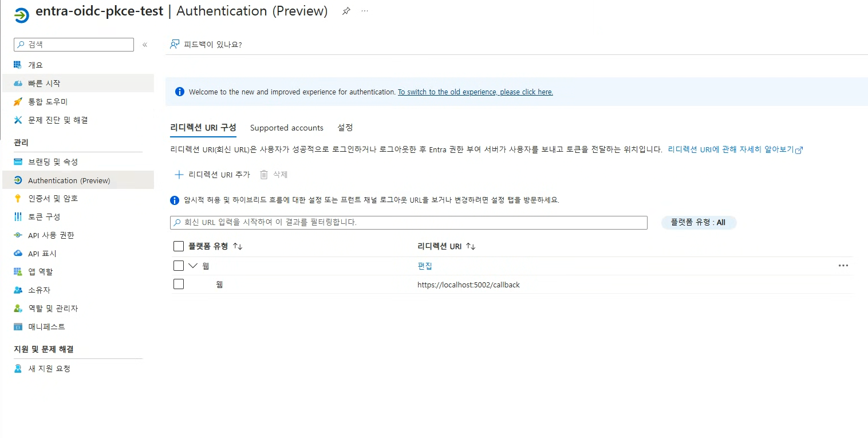The image size is (868, 438).
Task: Click the plus icon for 리디렉션 URI 추가
Action: pos(179,175)
